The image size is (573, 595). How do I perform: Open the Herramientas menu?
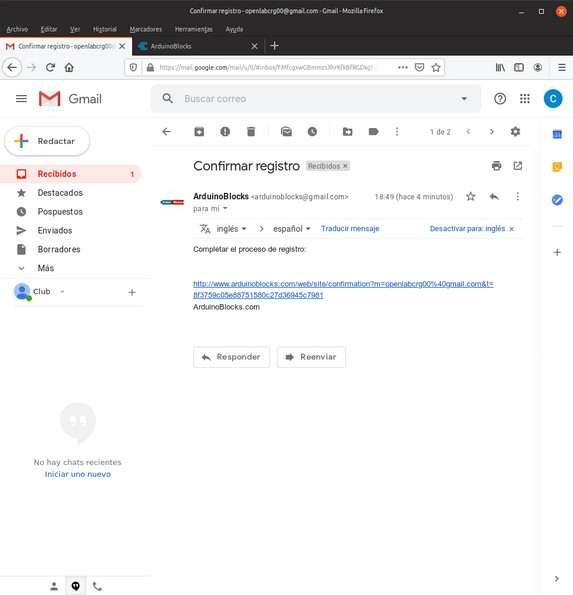click(194, 29)
